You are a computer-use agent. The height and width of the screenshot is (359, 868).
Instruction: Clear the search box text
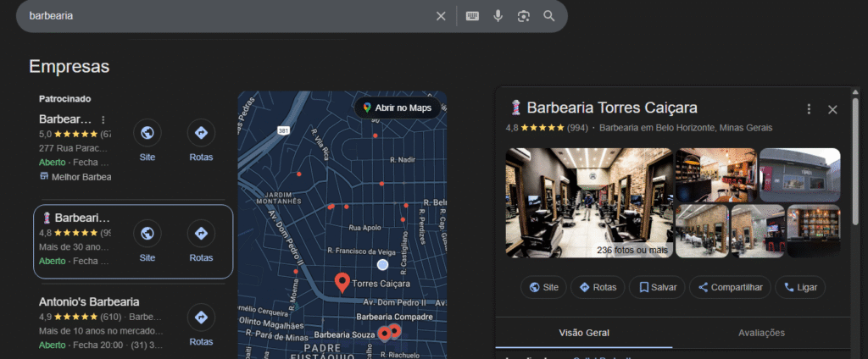pos(441,16)
